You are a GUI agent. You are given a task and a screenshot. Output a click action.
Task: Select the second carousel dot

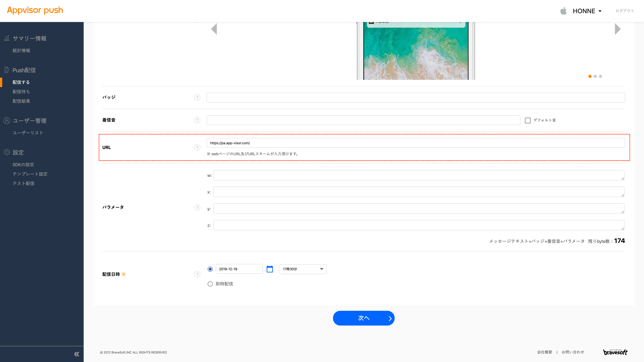(x=595, y=76)
